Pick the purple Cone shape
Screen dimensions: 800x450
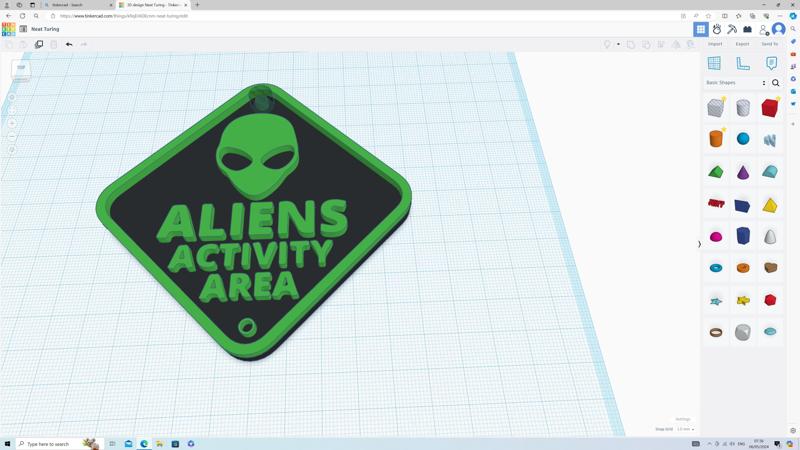click(743, 172)
